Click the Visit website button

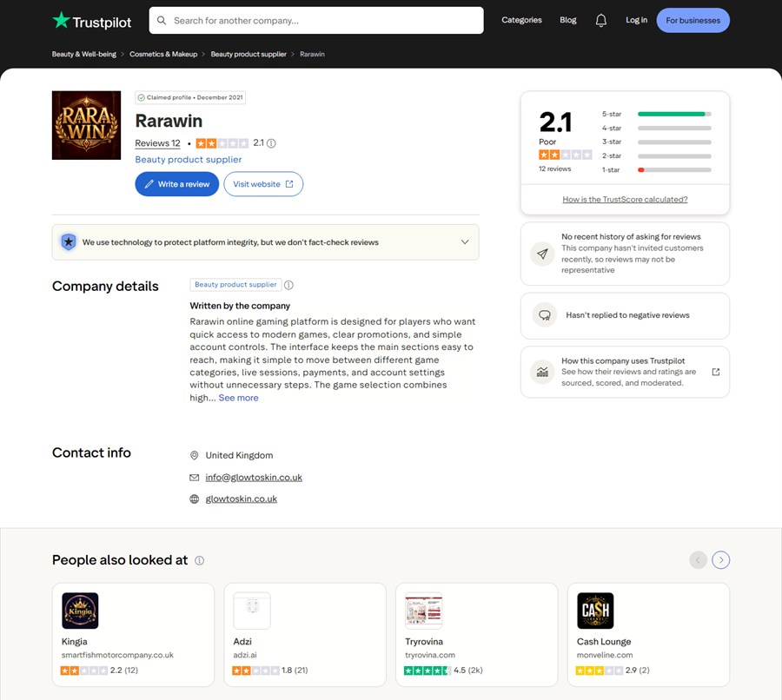[x=263, y=184]
